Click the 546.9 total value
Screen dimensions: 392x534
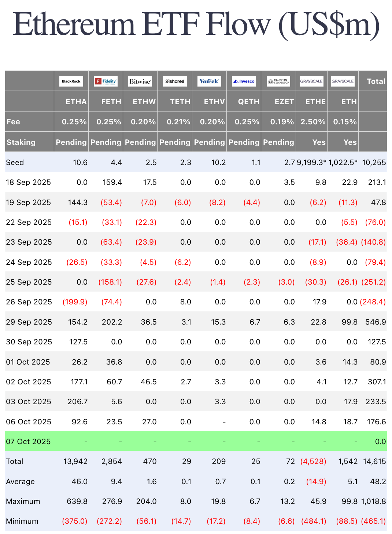pyautogui.click(x=376, y=322)
